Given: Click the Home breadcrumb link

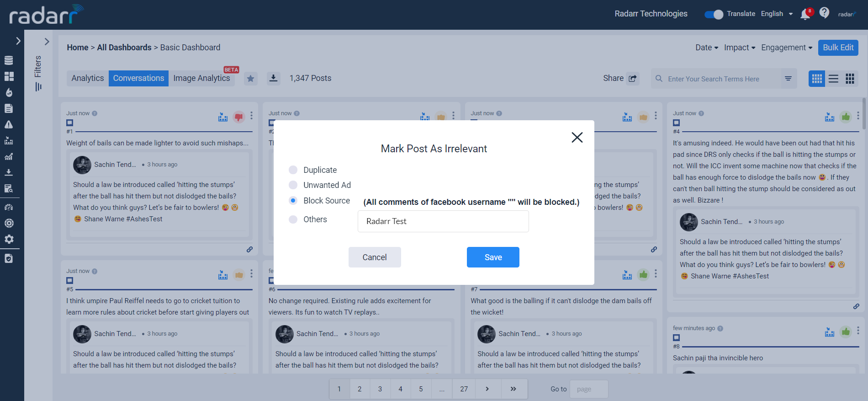Looking at the screenshot, I should [78, 48].
